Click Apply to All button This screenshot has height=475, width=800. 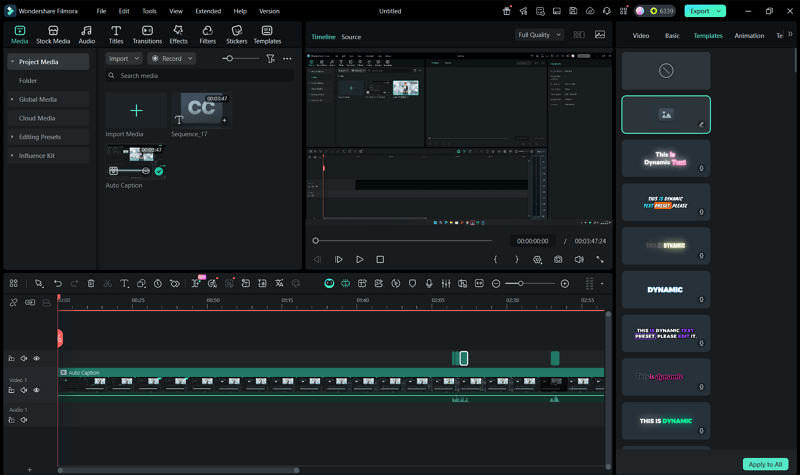(765, 464)
